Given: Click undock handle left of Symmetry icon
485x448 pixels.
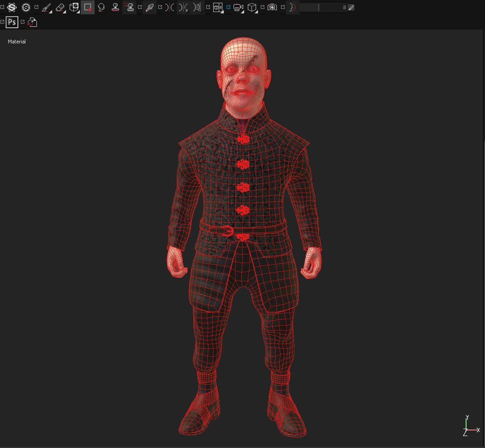Looking at the screenshot, I should coord(160,7).
